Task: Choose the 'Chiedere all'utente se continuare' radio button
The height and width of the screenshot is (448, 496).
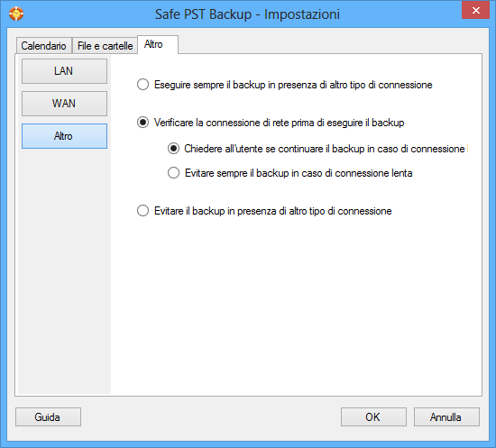Action: pyautogui.click(x=173, y=149)
